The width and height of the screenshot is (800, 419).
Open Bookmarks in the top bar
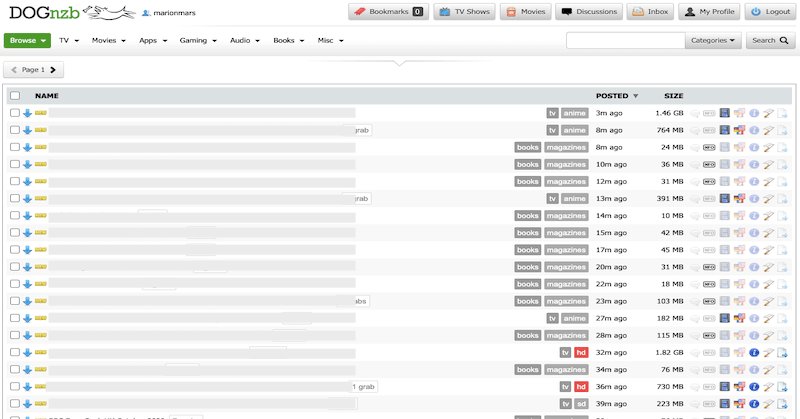click(x=389, y=12)
